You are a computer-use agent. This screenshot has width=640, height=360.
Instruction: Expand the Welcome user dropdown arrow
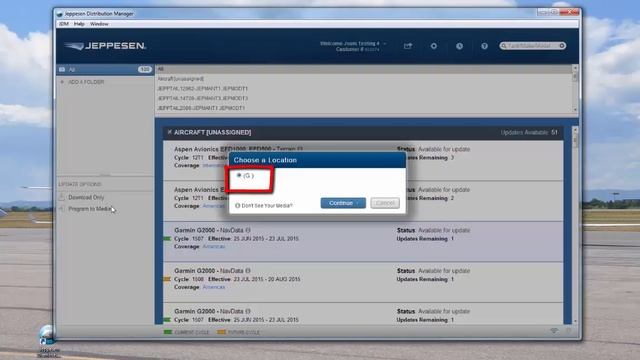[384, 43]
